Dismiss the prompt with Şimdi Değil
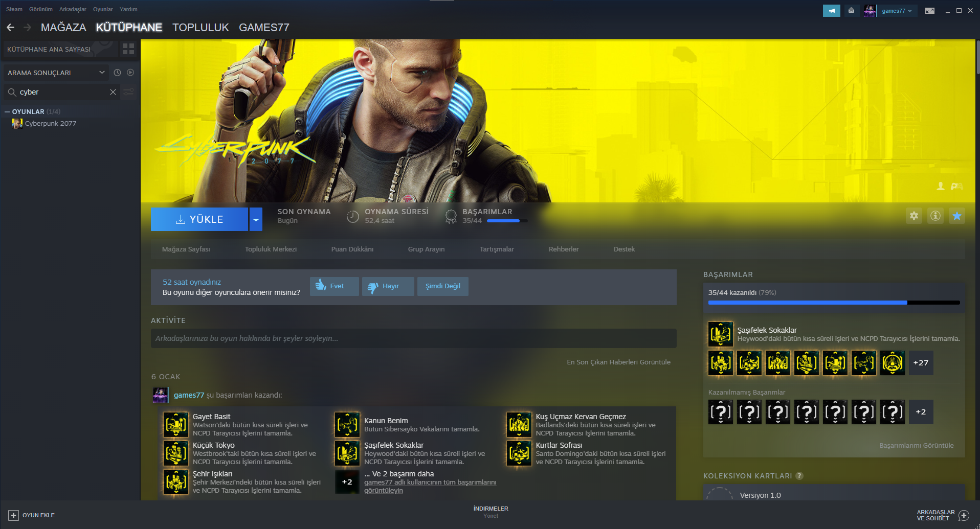This screenshot has width=980, height=529. (x=443, y=286)
